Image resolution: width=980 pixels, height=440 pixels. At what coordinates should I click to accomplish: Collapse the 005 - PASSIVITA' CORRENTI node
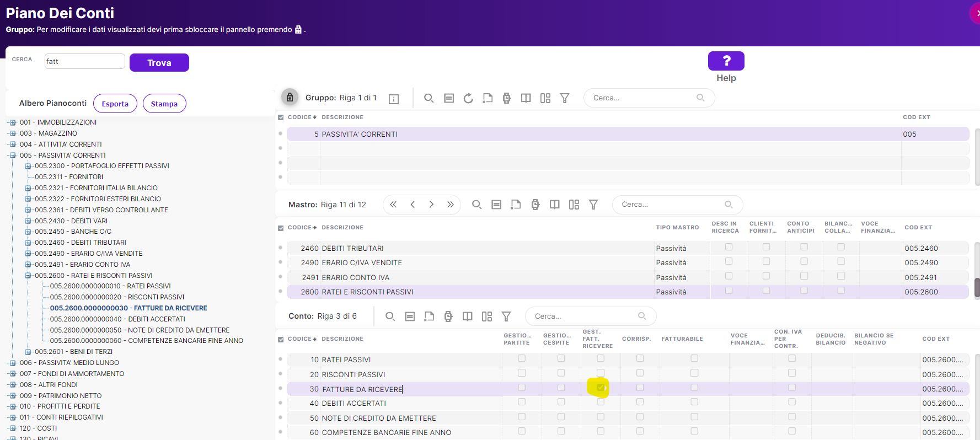click(13, 155)
